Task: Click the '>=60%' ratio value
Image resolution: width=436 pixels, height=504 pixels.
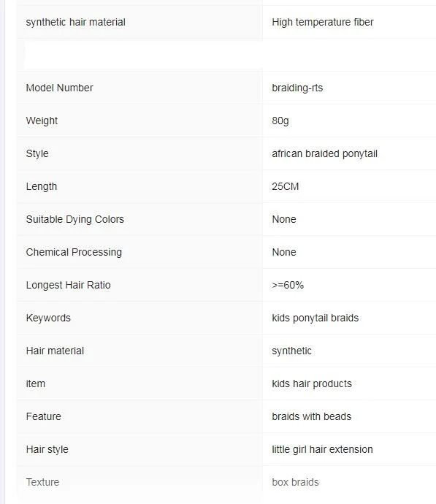Action: (288, 285)
